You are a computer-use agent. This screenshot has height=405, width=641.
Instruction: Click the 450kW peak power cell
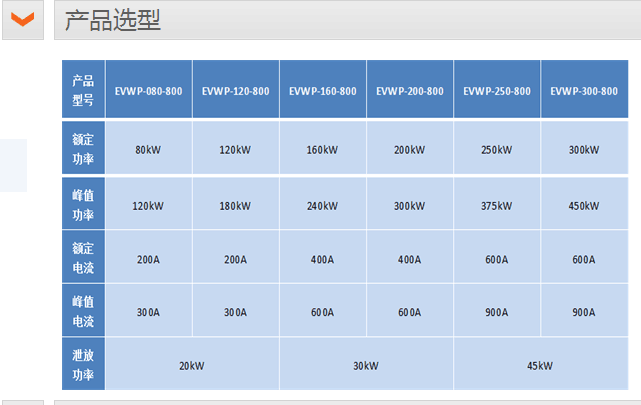pyautogui.click(x=584, y=206)
